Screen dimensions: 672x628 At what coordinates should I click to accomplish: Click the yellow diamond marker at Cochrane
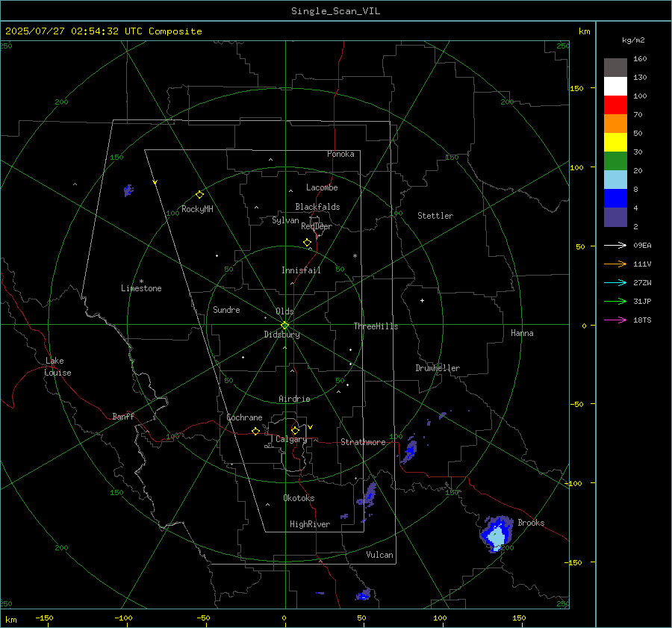point(256,431)
